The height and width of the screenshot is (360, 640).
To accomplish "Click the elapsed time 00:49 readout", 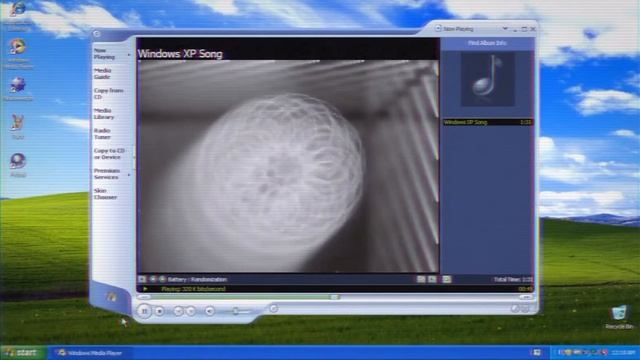I will point(525,289).
